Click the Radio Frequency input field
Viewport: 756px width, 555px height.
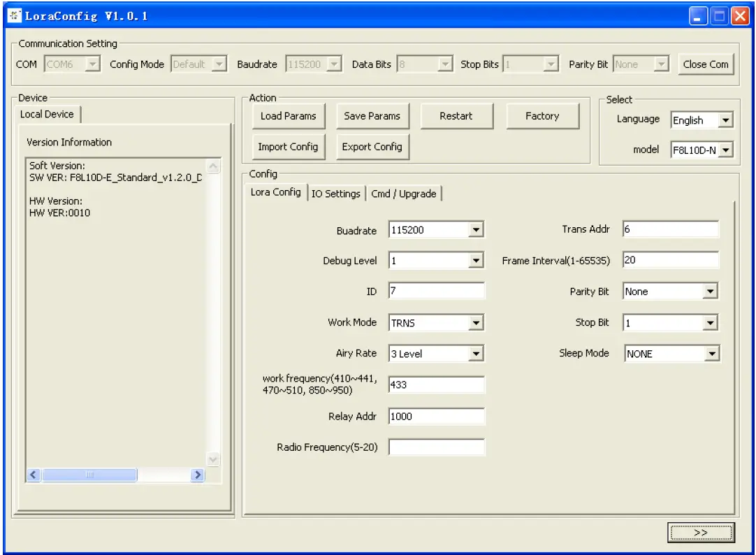(436, 447)
